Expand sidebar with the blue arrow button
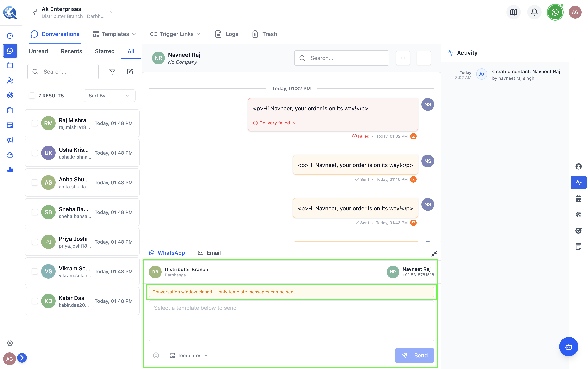The height and width of the screenshot is (369, 588). (x=22, y=358)
